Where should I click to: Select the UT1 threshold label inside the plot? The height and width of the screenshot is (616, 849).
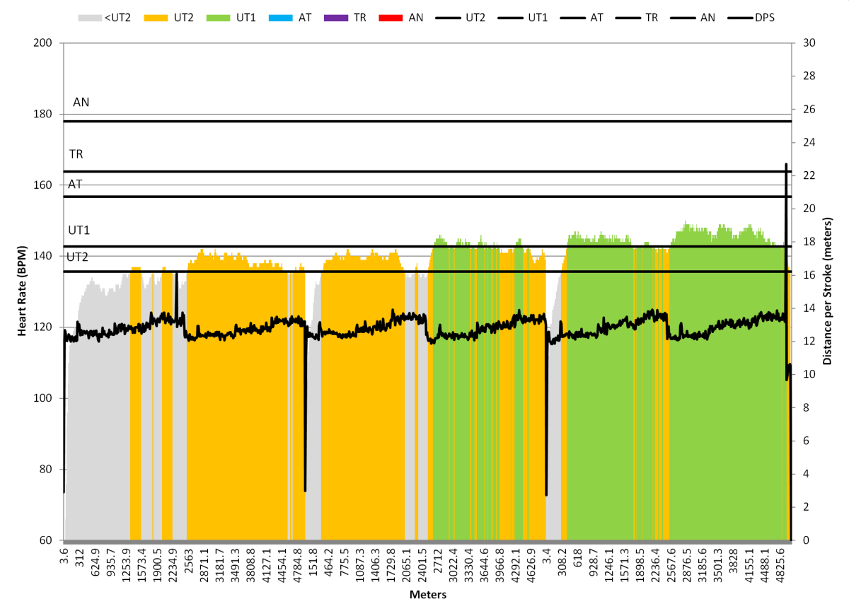point(79,231)
